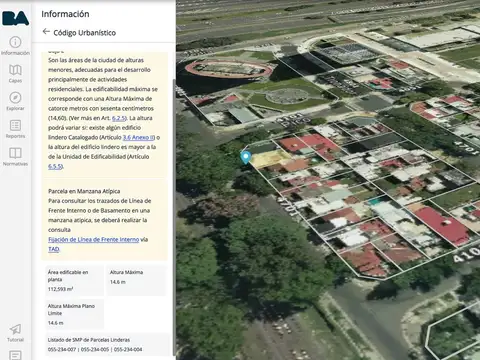Click parcel code 055-234-007
The image size is (480, 360).
[x=62, y=349]
